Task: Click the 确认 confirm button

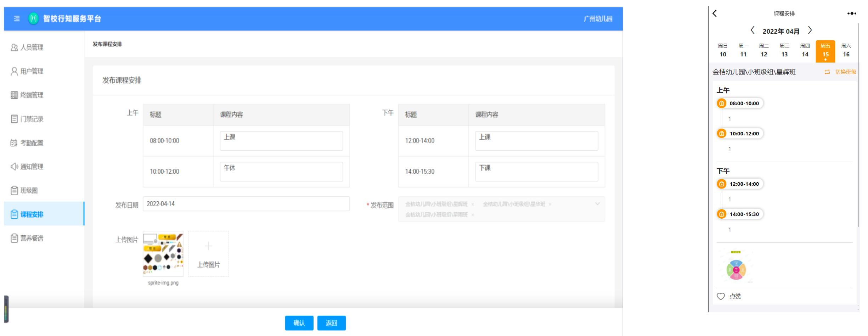Action: point(299,323)
